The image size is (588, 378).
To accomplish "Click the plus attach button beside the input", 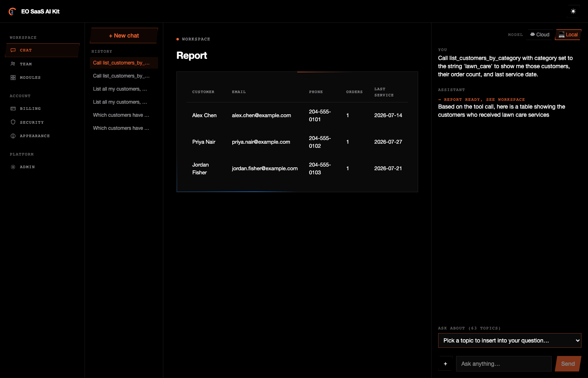I will tap(445, 364).
